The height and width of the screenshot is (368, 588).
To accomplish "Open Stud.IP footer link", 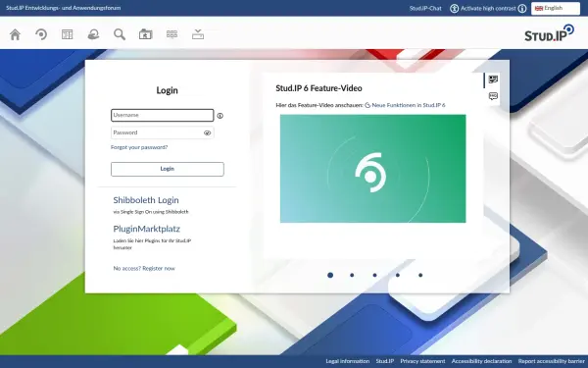I will (385, 361).
